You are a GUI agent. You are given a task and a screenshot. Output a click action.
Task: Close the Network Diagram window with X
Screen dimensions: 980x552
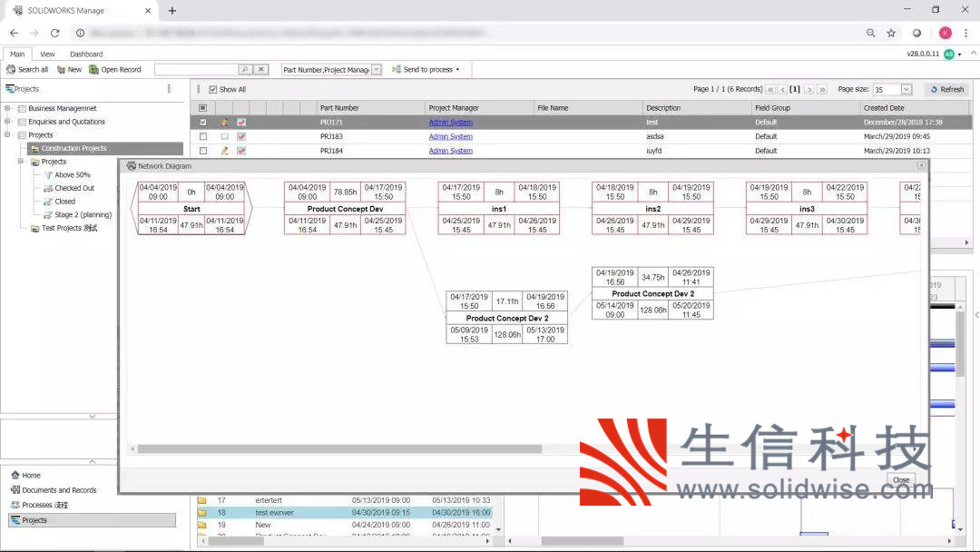click(921, 165)
